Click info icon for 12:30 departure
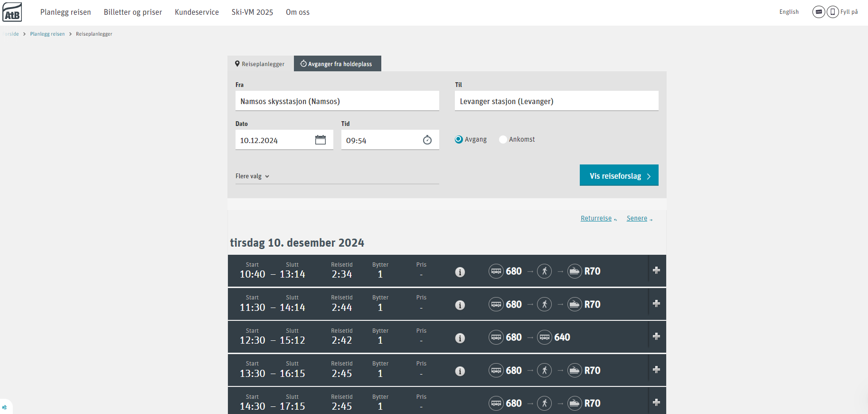 (460, 338)
